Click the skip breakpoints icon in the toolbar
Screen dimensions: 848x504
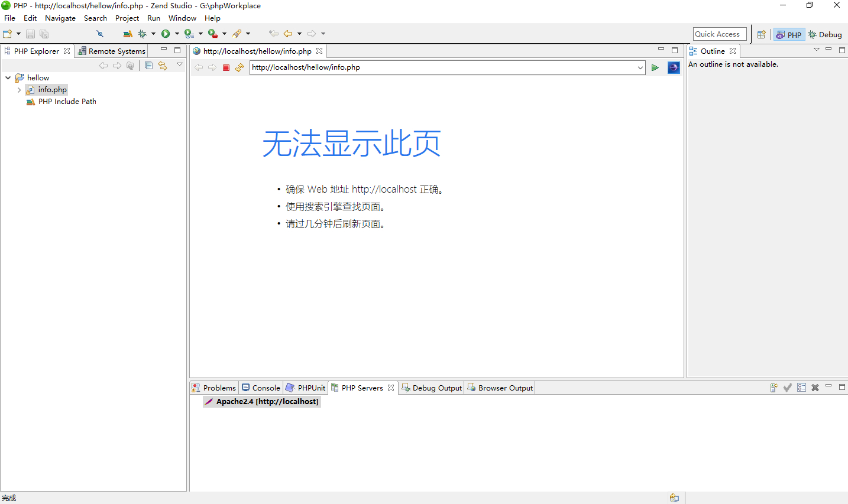coord(100,34)
